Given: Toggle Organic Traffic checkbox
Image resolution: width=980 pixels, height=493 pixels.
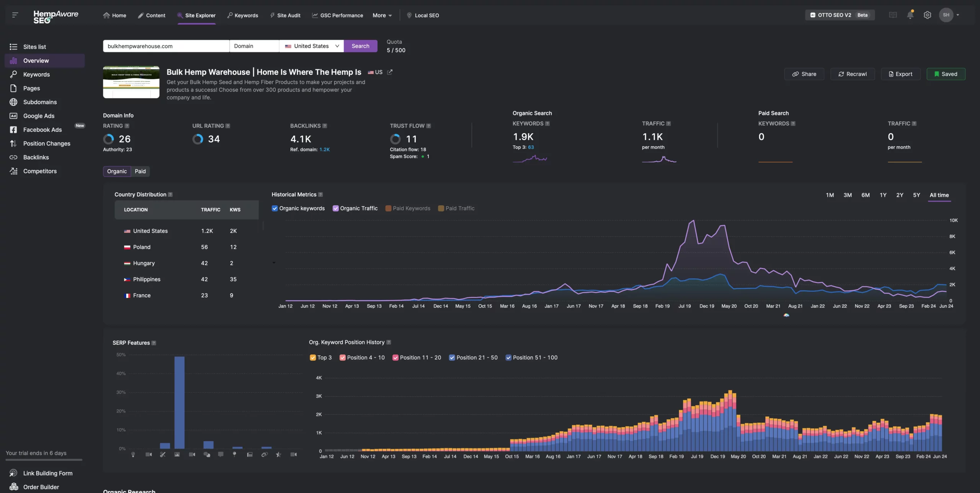Looking at the screenshot, I should point(335,208).
